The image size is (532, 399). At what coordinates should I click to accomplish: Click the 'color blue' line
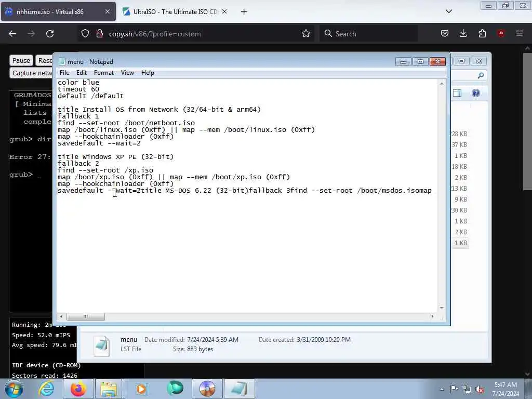[78, 83]
